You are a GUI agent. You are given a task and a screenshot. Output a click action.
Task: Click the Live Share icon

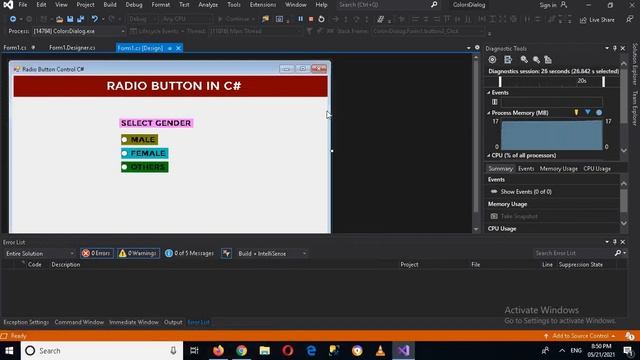tap(597, 20)
